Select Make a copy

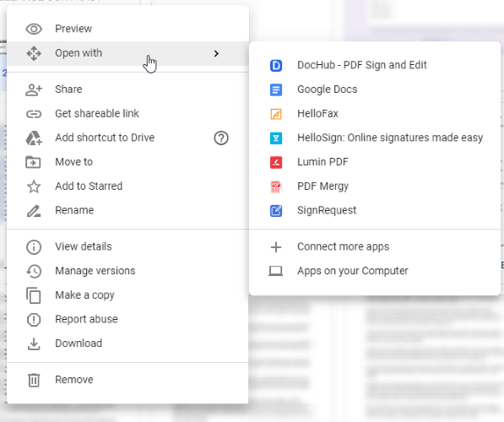[127, 295]
